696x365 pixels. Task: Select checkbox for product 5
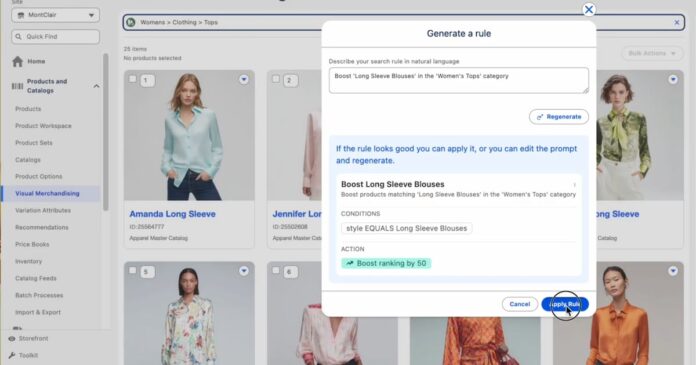132,270
